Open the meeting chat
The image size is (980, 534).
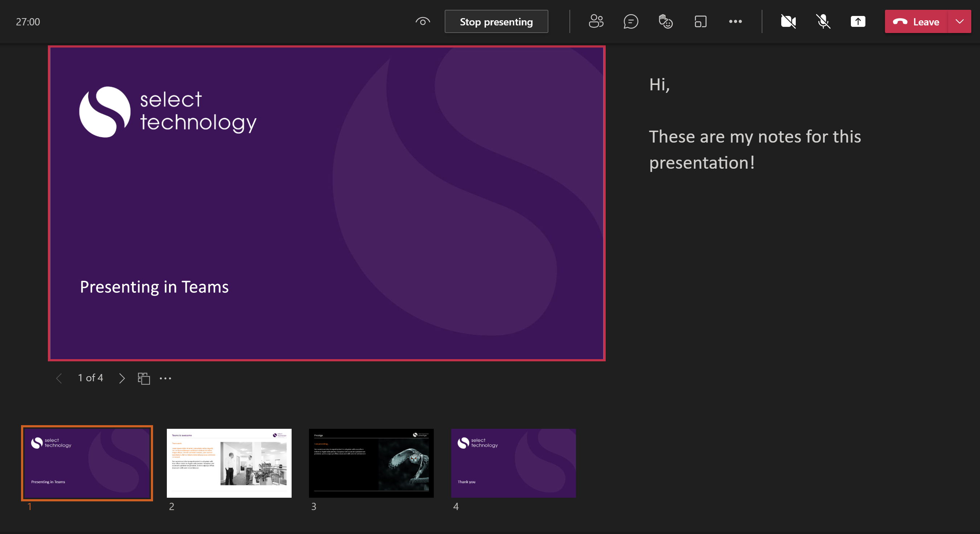click(631, 22)
